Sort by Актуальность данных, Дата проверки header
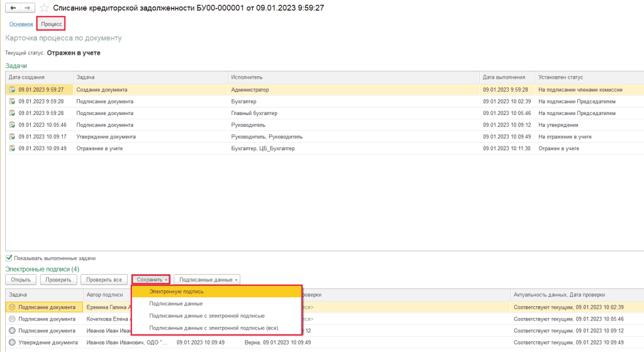Image resolution: width=644 pixels, height=352 pixels. (577, 295)
